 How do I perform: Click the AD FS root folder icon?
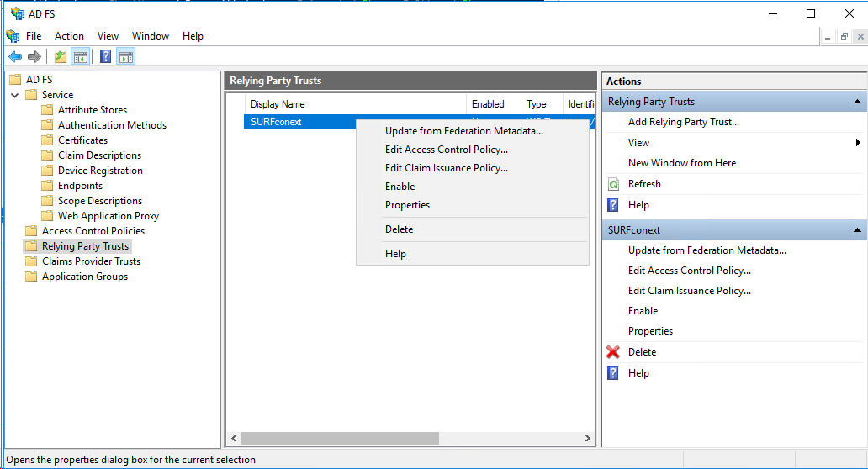[15, 80]
